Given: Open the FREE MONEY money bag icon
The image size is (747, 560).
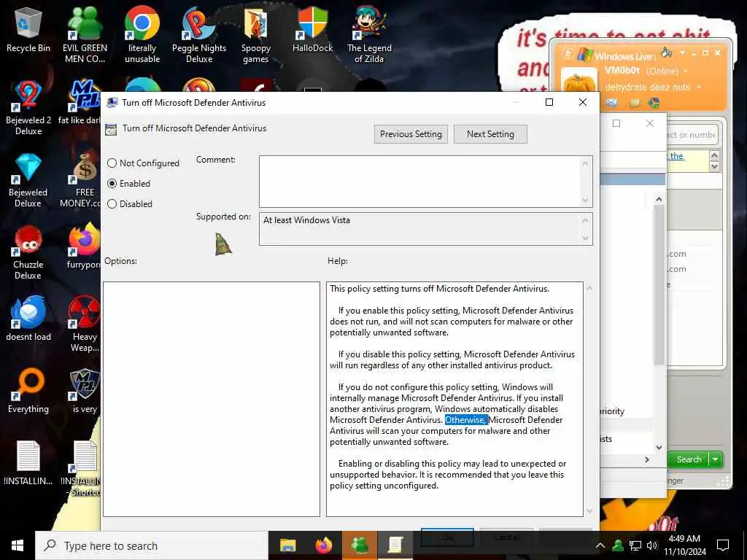Looking at the screenshot, I should point(83,180).
